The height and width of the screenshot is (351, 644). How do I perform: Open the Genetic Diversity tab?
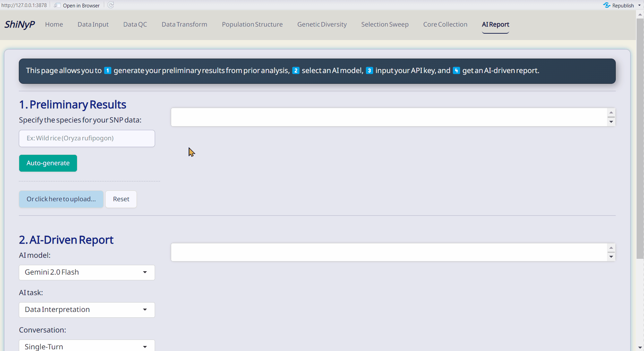coord(322,25)
